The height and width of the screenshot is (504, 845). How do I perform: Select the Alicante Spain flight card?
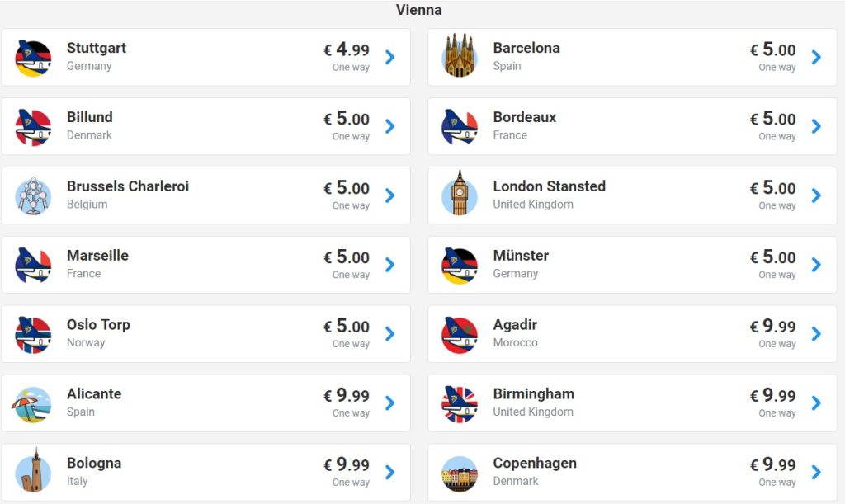coord(206,403)
